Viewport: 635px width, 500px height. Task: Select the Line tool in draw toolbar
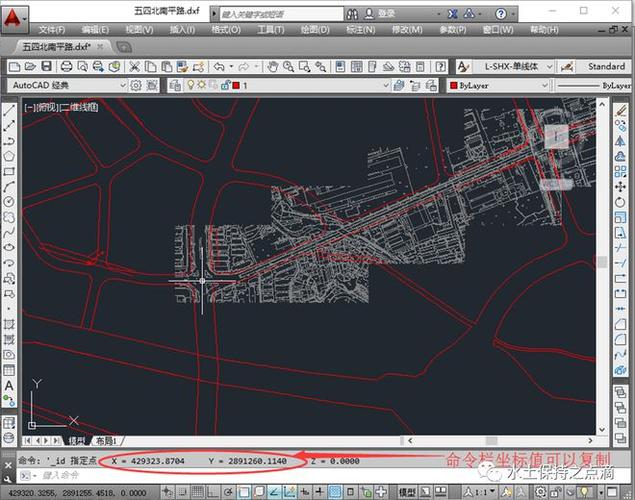tap(9, 110)
